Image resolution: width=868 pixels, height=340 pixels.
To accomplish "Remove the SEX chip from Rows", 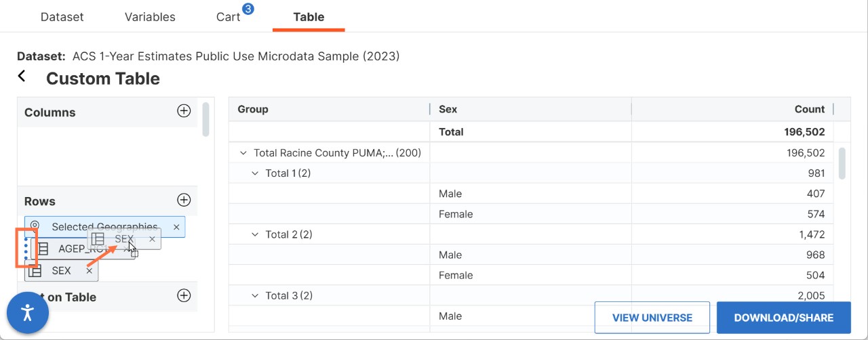I will (x=89, y=270).
